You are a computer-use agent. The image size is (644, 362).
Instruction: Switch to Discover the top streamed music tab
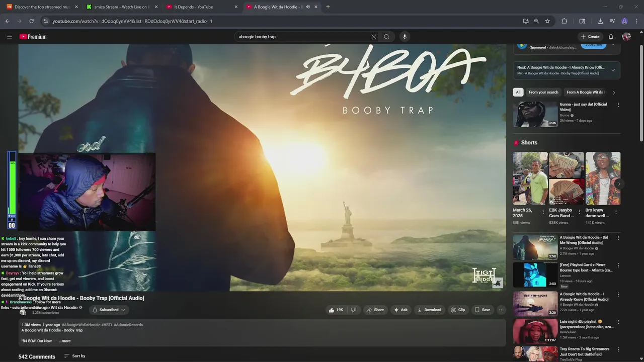[x=42, y=7]
